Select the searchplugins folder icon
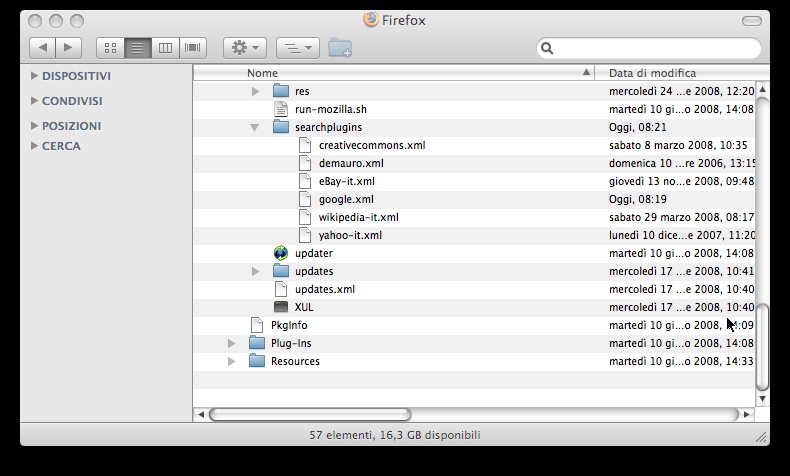 click(x=281, y=126)
